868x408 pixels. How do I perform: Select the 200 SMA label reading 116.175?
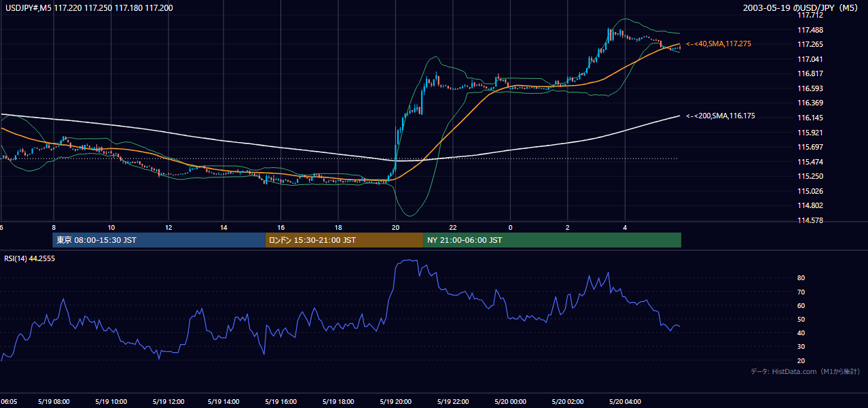(x=720, y=116)
